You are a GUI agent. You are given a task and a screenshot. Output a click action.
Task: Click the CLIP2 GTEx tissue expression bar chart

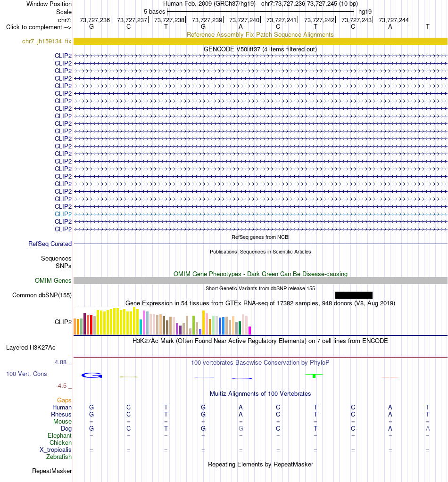(163, 321)
